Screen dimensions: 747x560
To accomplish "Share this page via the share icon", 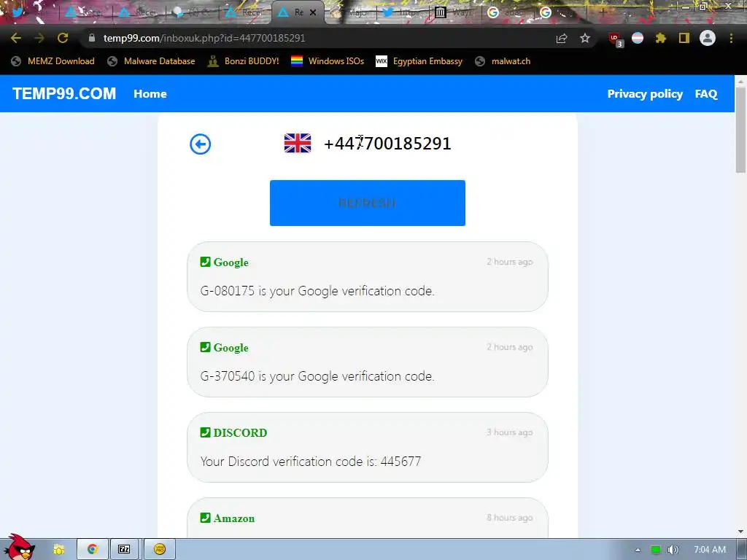I will pos(562,38).
